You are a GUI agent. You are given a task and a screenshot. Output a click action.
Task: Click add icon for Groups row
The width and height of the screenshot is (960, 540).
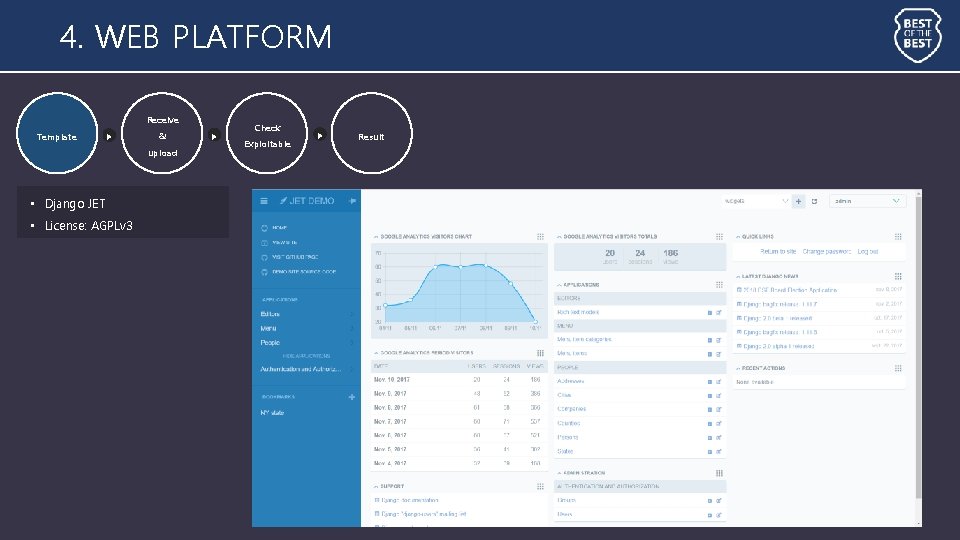[710, 500]
